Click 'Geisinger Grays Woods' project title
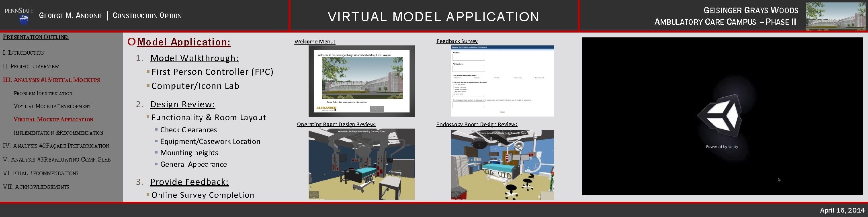Screen dimensions: 868x217 click(751, 10)
